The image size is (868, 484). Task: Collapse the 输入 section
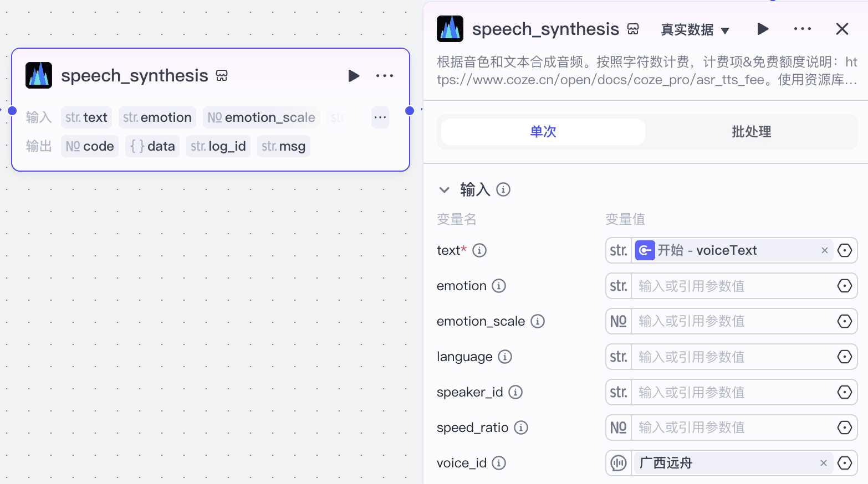pos(444,189)
